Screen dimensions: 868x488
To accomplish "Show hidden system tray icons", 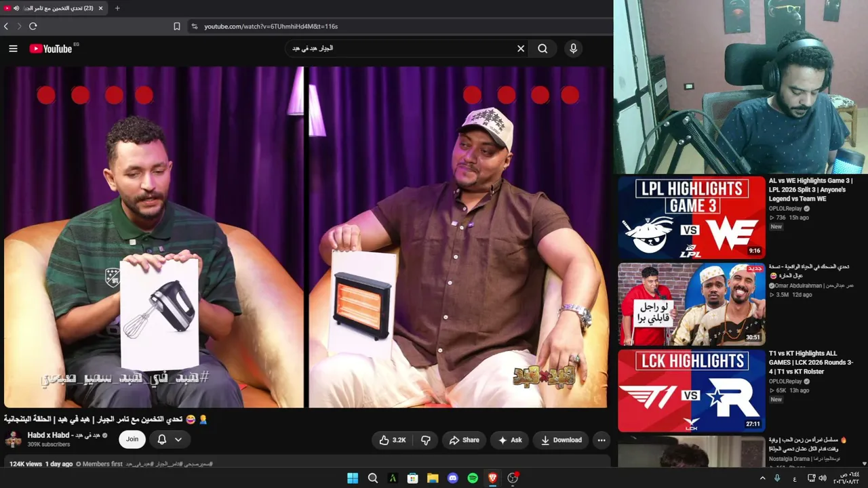I will pyautogui.click(x=762, y=478).
